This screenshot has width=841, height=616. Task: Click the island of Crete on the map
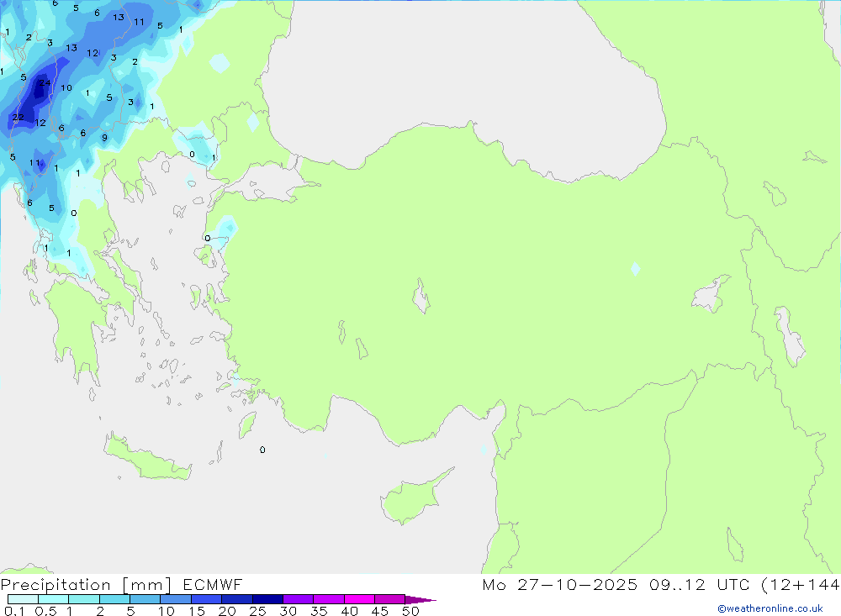[147, 458]
